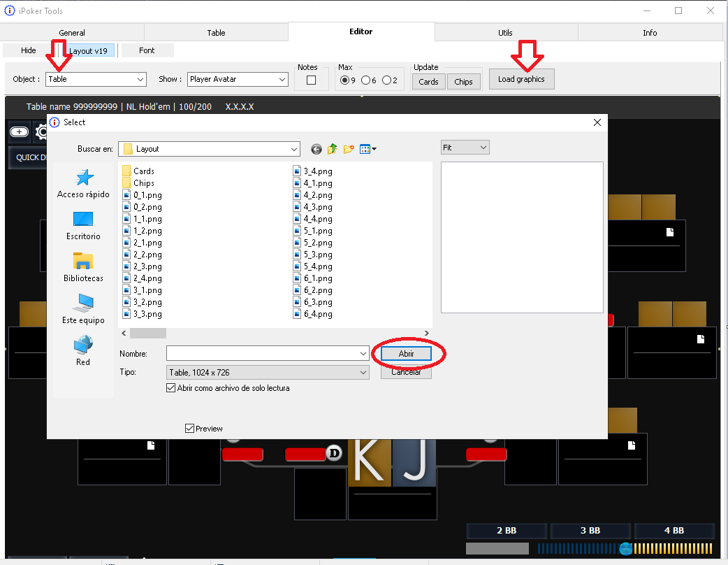728x565 pixels.
Task: Open the Fit preview size dropdown
Action: (x=465, y=148)
